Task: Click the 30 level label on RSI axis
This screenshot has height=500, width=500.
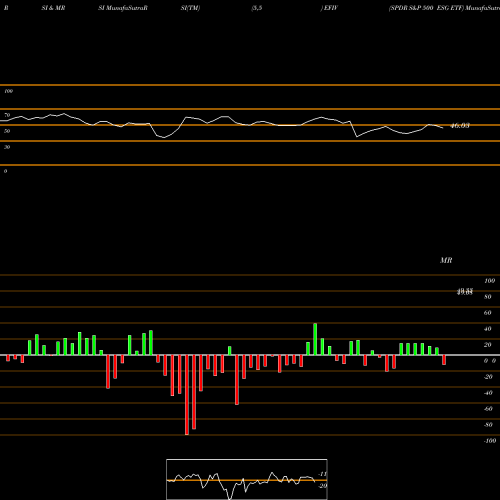Action: [x=7, y=147]
